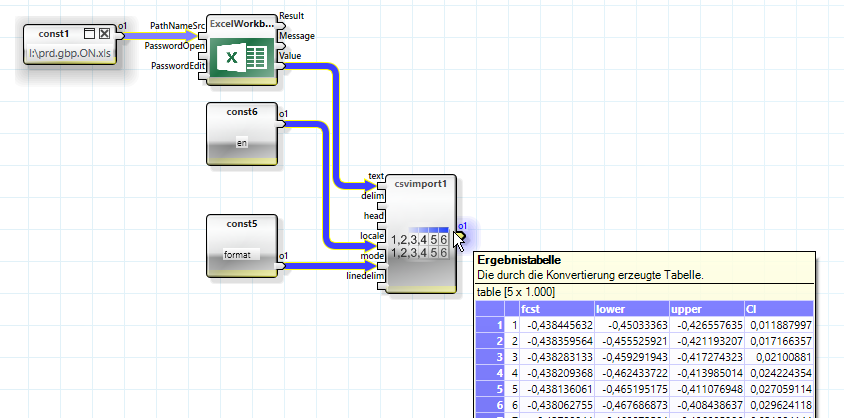This screenshot has width=844, height=418.
Task: Close the const1 block with its X icon
Action: coord(104,34)
